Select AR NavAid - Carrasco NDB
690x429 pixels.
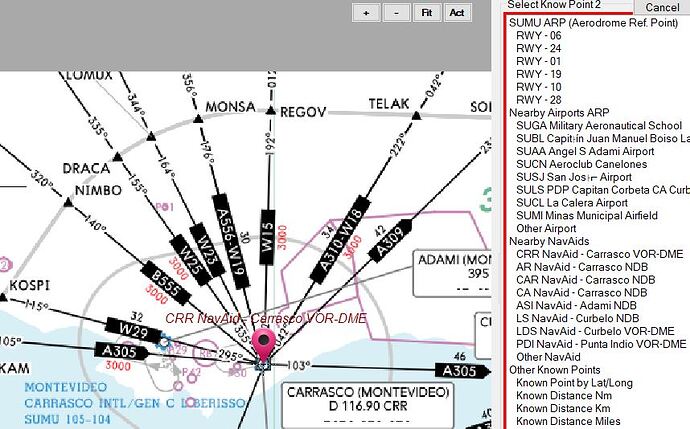(582, 267)
